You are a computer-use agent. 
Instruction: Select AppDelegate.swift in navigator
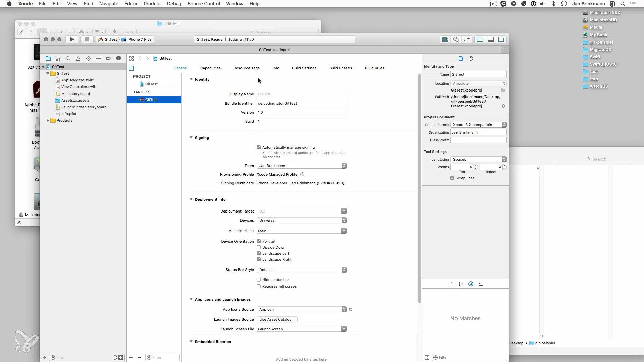pos(77,80)
